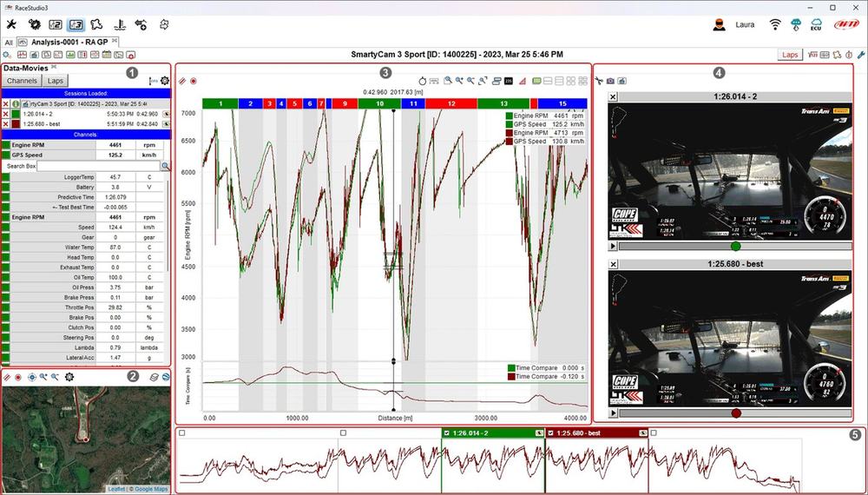Remove the 1:25.680 - best lap from sessions list
The height and width of the screenshot is (495, 868).
(5, 123)
